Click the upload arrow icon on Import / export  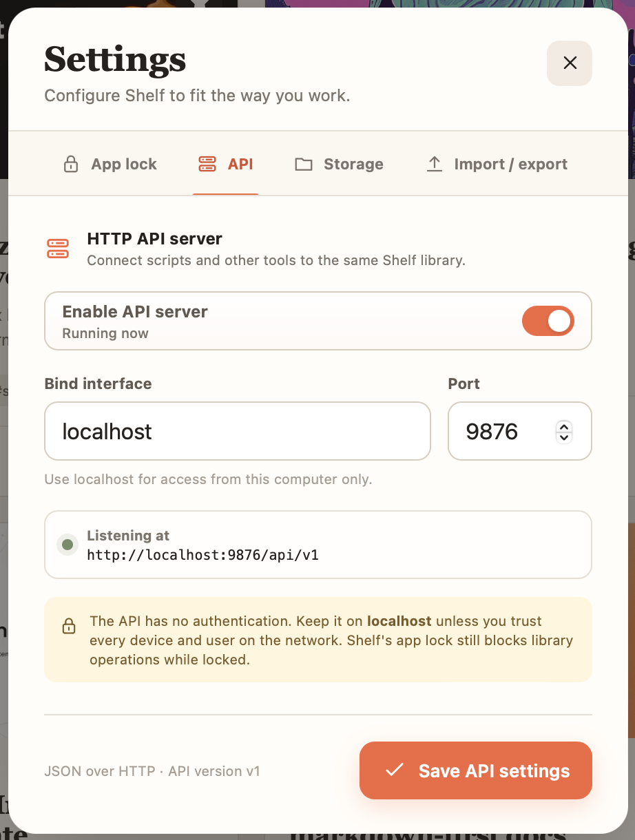tap(435, 164)
